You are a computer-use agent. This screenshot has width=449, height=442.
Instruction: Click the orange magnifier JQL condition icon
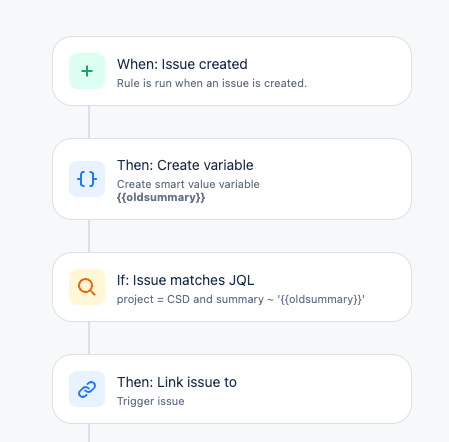(87, 287)
